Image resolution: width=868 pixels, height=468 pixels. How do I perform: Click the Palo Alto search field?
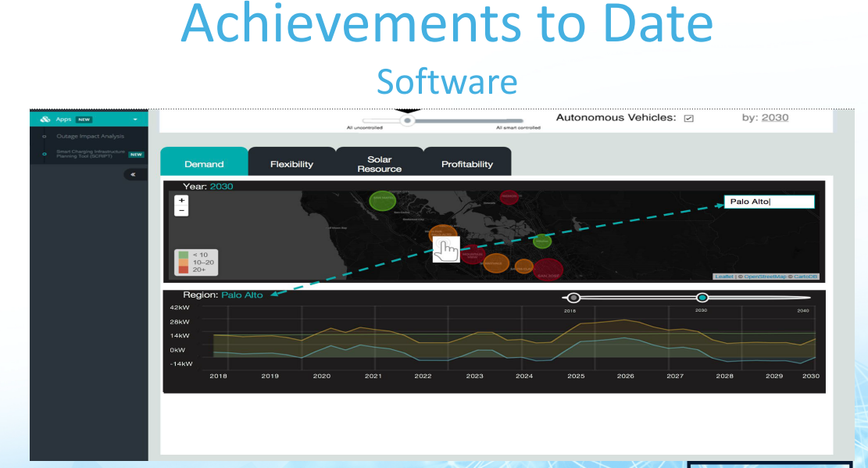coord(769,202)
